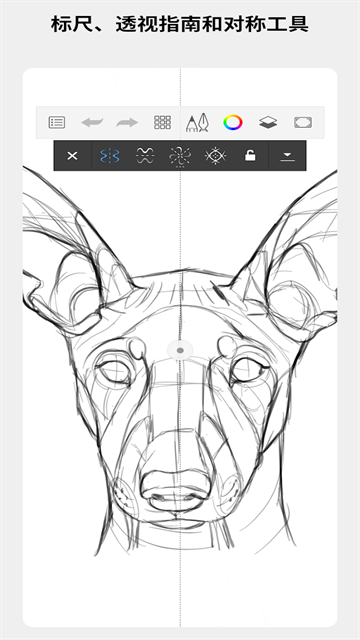Open the main menu list icon

click(57, 122)
